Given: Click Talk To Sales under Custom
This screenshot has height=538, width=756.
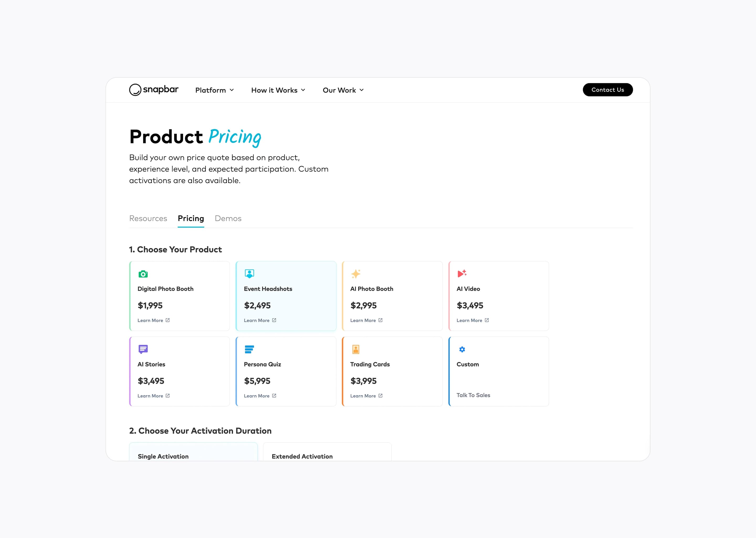Looking at the screenshot, I should pos(473,395).
